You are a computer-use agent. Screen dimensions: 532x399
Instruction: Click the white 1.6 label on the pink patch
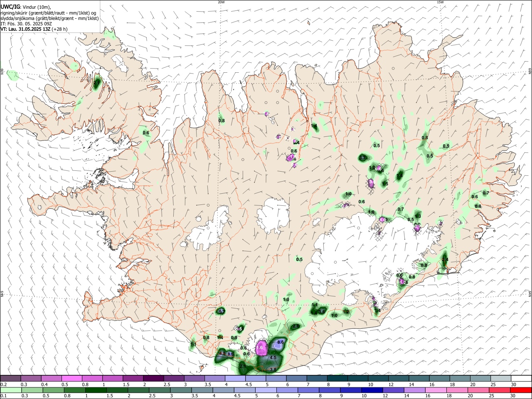[x=260, y=347]
